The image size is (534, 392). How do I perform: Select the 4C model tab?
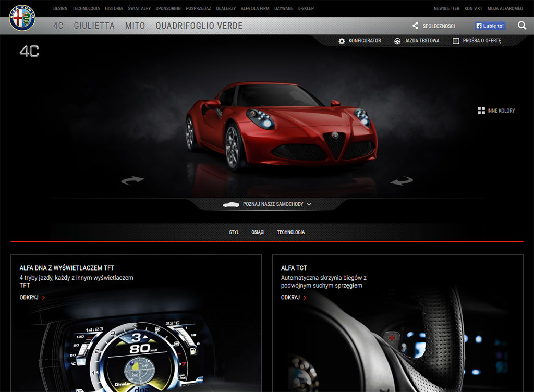[x=58, y=26]
